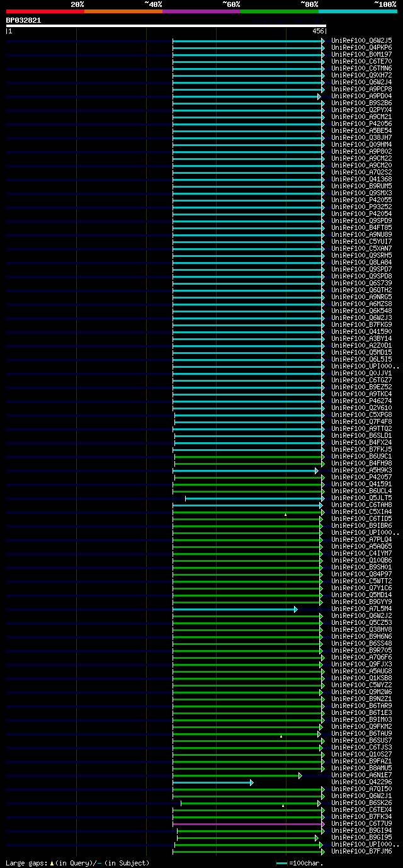Screen dimensions: 403x868
Task: Select label UniRef100_Q9FJX3
Action: pos(361,664)
